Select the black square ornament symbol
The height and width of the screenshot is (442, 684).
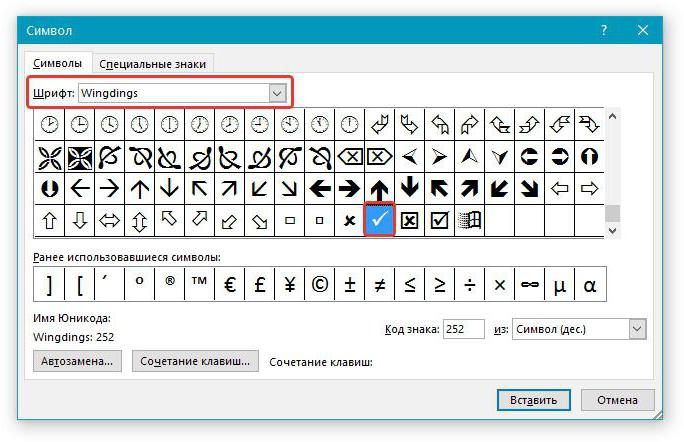(x=79, y=157)
